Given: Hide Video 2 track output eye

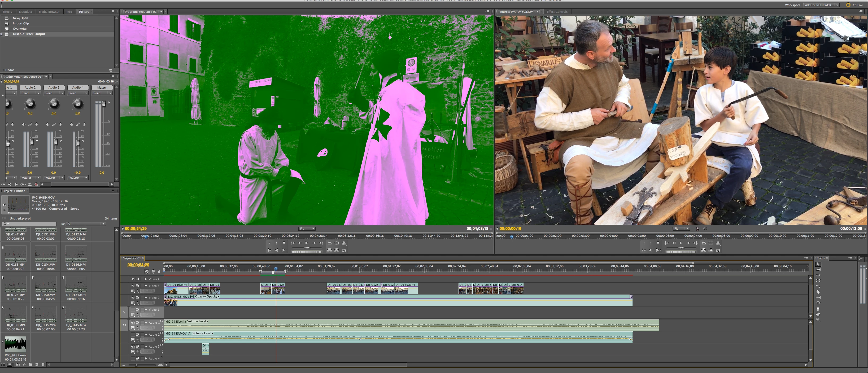Looking at the screenshot, I should pos(133,298).
